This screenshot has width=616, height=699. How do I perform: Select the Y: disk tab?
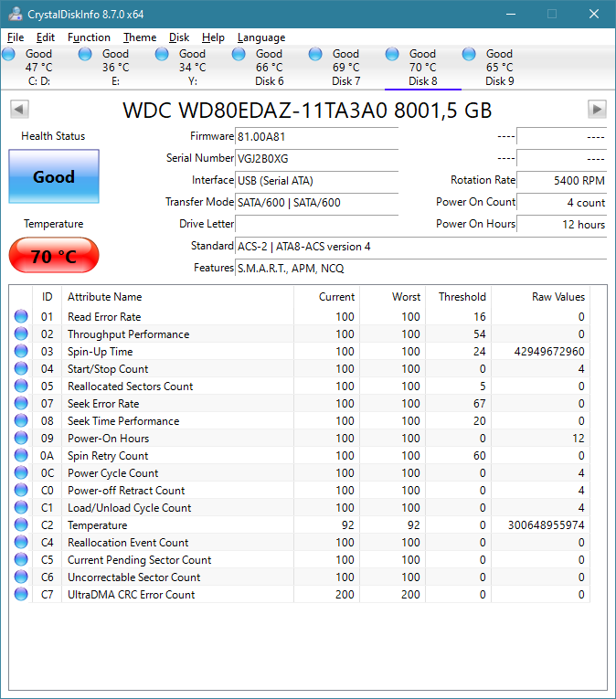point(192,68)
